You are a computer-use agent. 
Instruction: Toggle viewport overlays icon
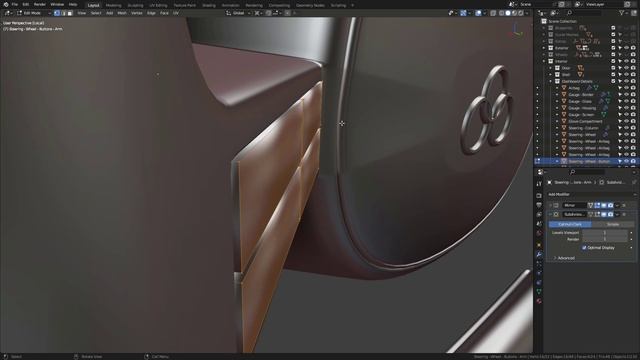(x=478, y=13)
